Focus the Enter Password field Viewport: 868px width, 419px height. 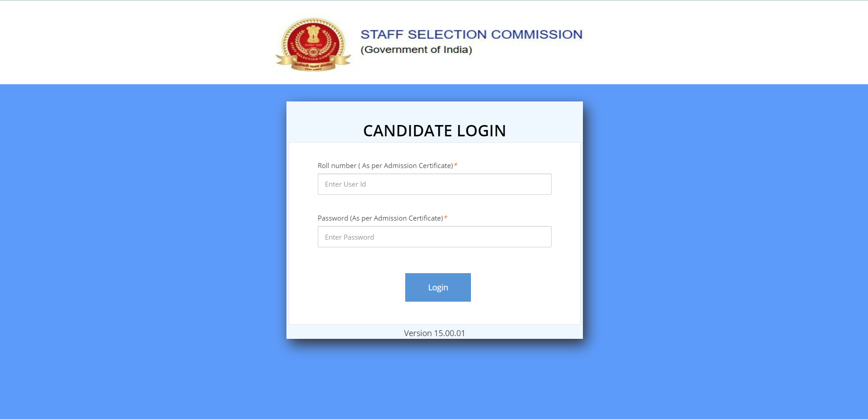point(434,236)
